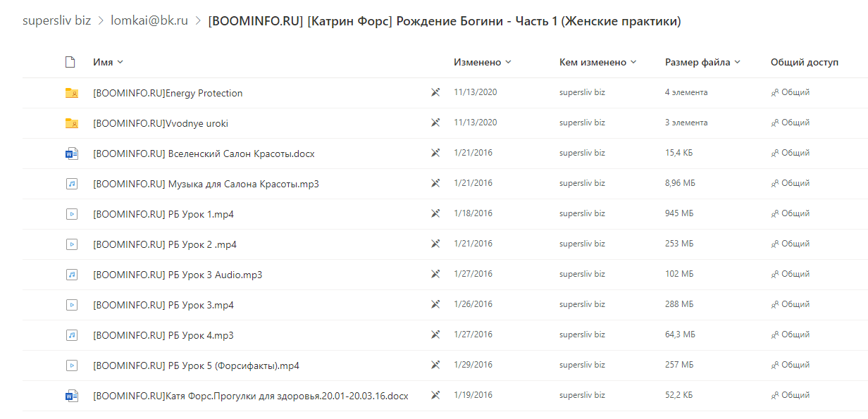868x419 pixels.
Task: Click pin icon beside РБ Урок 3 Audio.mp3
Action: click(435, 275)
